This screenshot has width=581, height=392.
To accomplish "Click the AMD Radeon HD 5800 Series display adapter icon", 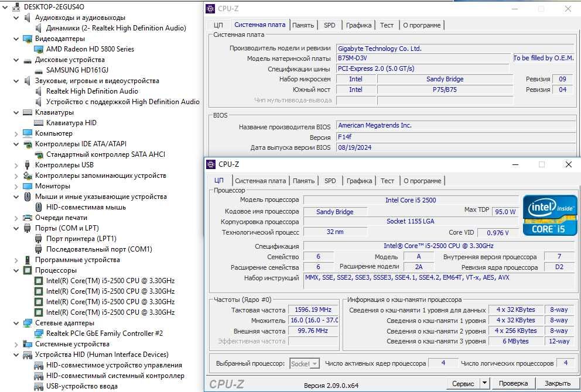I will point(39,49).
